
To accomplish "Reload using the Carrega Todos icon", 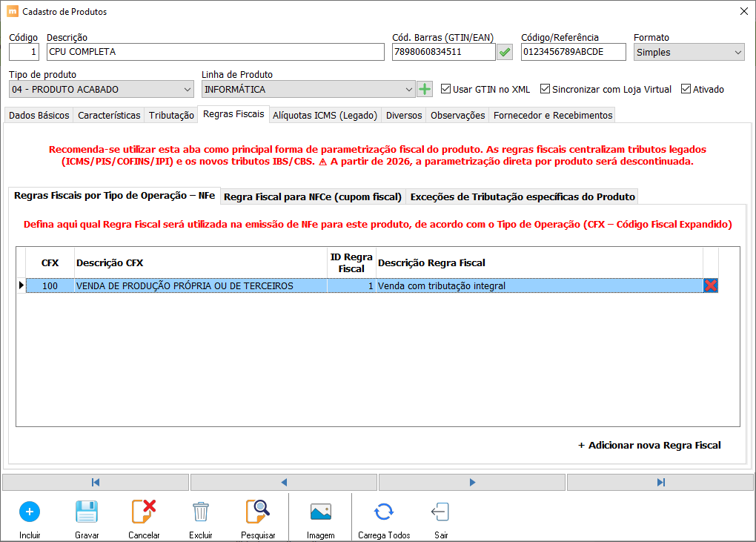I will pos(383,512).
